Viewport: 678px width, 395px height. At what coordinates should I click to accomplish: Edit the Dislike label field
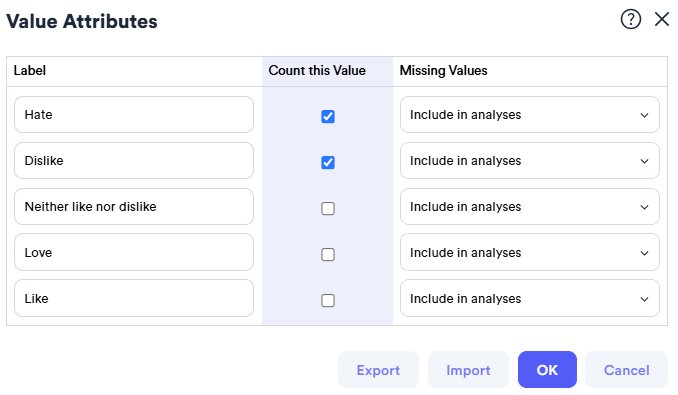(134, 161)
